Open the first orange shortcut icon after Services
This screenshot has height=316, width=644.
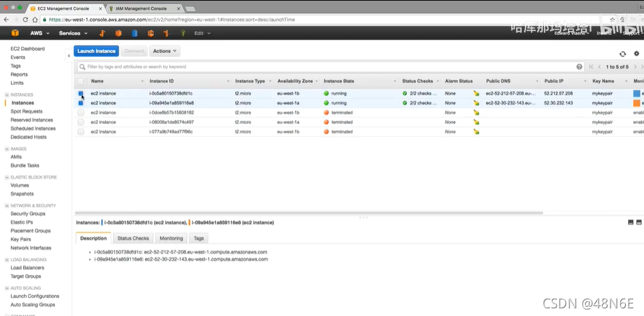coord(102,33)
